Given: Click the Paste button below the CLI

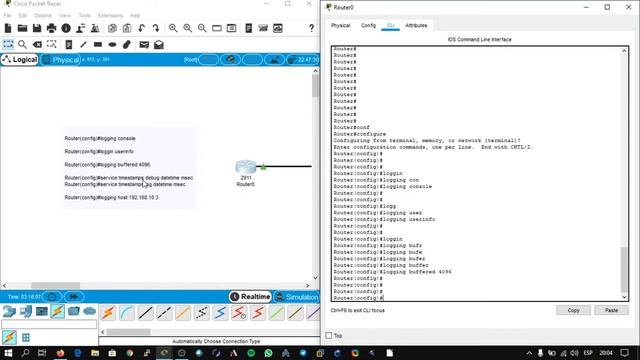Looking at the screenshot, I should (611, 310).
